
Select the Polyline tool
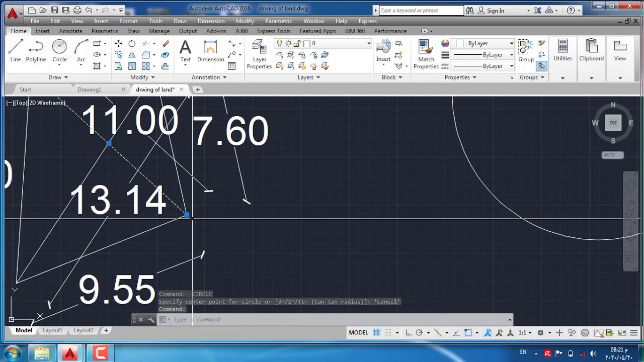pos(36,52)
